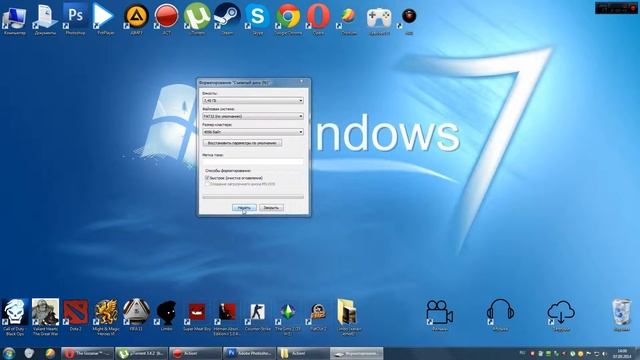Launch the uTorrent desktop shortcut
The width and height of the screenshot is (640, 360).
[x=197, y=19]
